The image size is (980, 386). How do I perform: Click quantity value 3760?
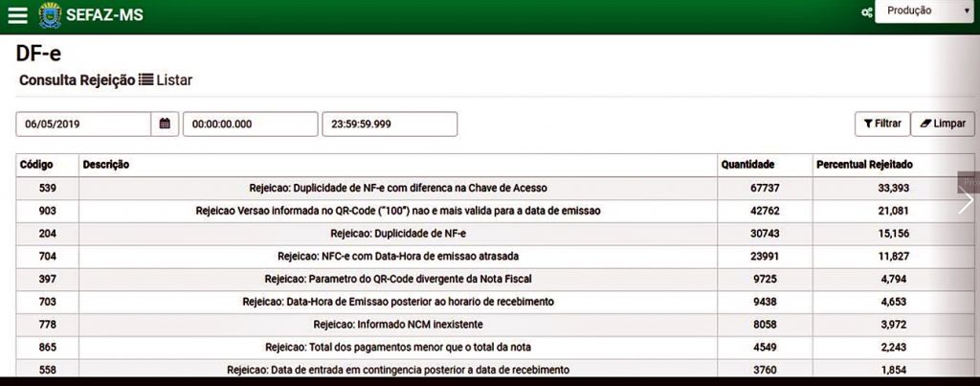point(765,370)
